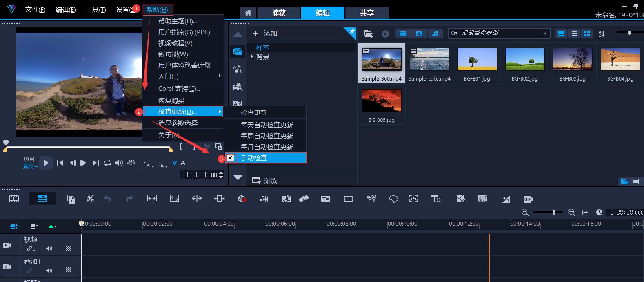Image resolution: width=644 pixels, height=282 pixels.
Task: Click the 添加 add folder button
Action: pyautogui.click(x=264, y=33)
